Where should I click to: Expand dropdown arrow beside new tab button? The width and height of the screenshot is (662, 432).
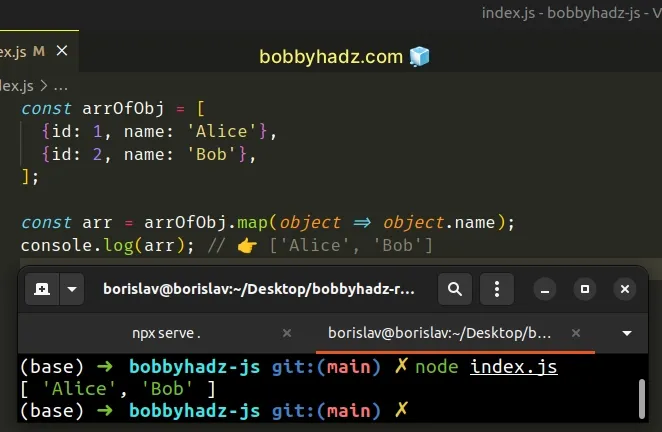[70, 290]
